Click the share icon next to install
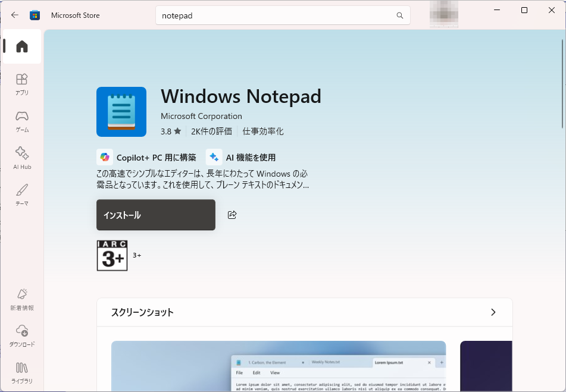566x392 pixels. pyautogui.click(x=232, y=215)
